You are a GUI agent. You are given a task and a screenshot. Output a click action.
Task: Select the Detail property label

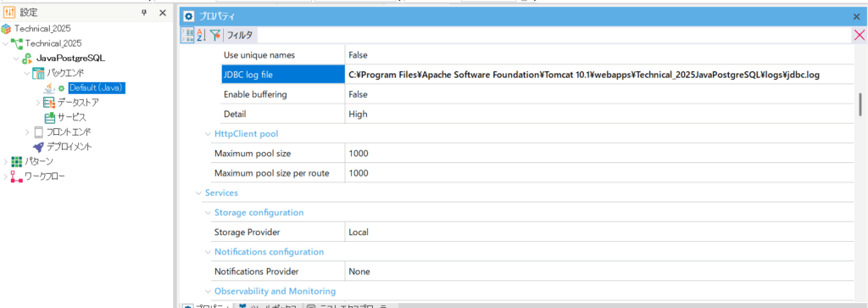coord(235,114)
